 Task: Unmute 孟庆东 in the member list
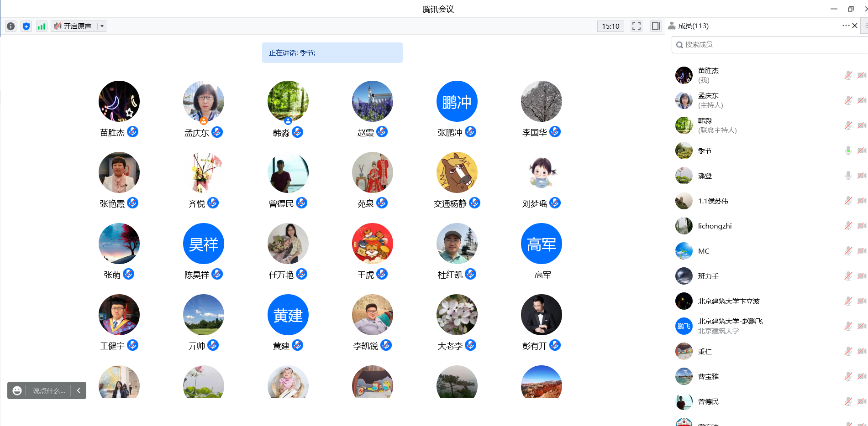(x=848, y=100)
